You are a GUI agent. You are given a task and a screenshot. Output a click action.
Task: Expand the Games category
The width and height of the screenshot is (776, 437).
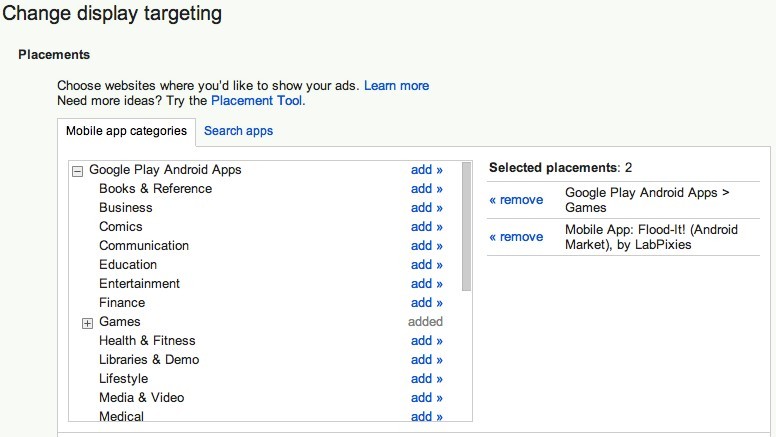87,322
